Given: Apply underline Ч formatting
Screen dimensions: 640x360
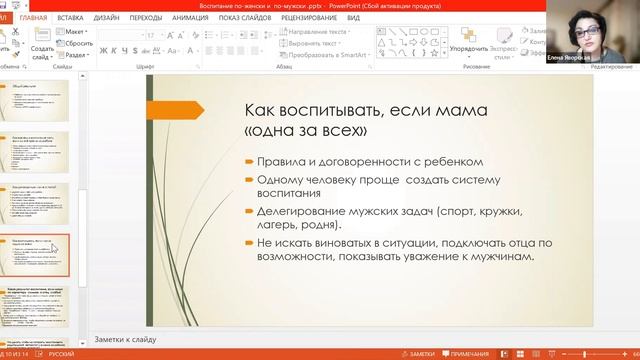Looking at the screenshot, I should [x=124, y=51].
